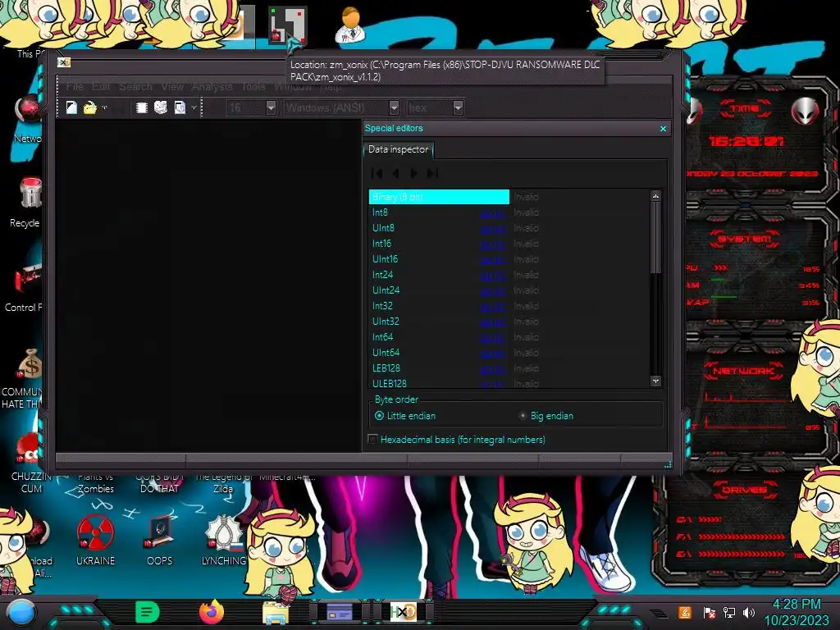Open the Search menu

tap(135, 86)
